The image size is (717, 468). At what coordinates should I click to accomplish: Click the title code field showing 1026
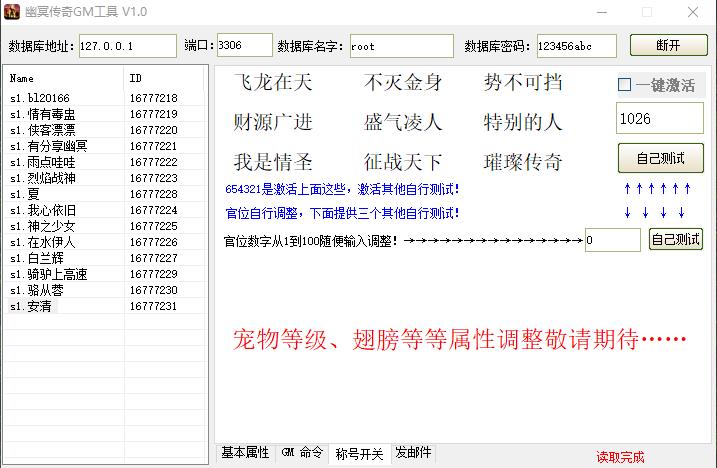659,119
